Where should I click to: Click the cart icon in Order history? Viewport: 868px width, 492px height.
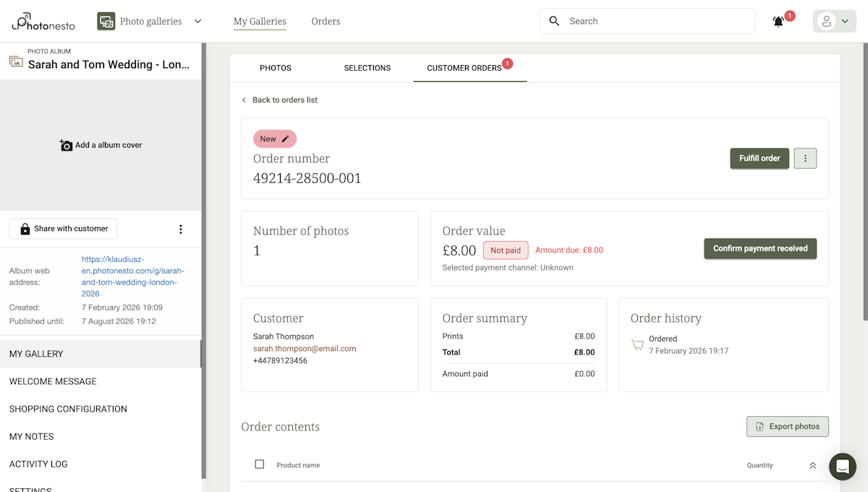tap(637, 344)
